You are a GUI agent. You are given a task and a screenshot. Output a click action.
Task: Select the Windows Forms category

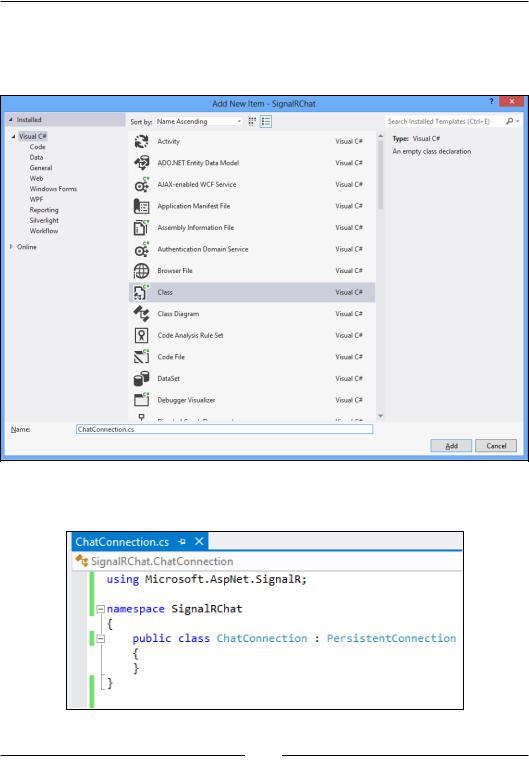point(53,189)
